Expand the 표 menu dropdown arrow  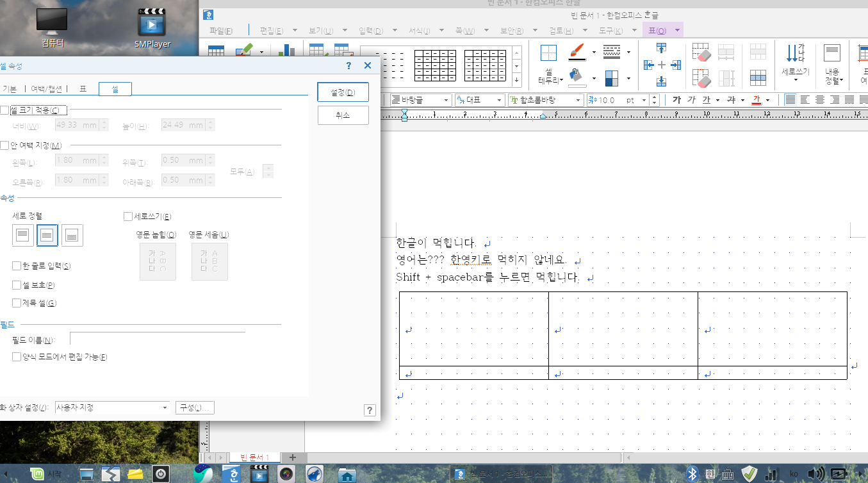click(x=677, y=30)
